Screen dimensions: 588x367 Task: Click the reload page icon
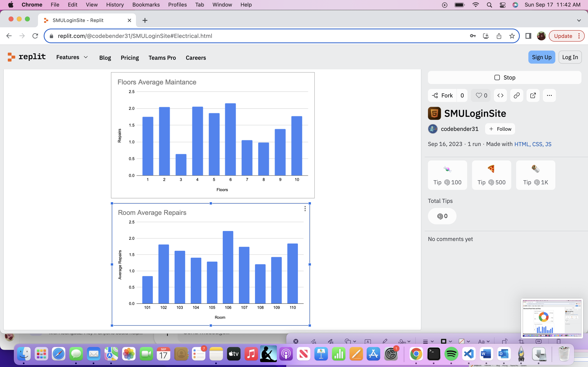pyautogui.click(x=35, y=36)
